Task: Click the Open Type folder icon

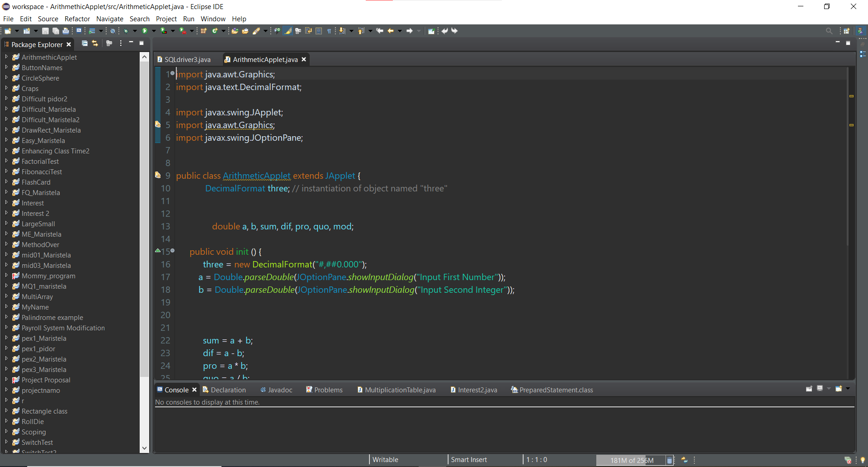Action: (x=235, y=31)
